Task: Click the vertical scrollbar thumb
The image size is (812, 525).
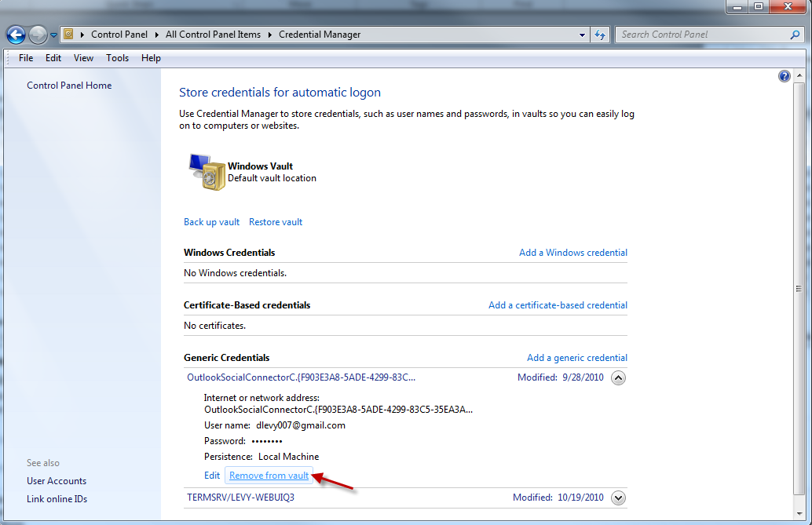Action: [x=799, y=288]
